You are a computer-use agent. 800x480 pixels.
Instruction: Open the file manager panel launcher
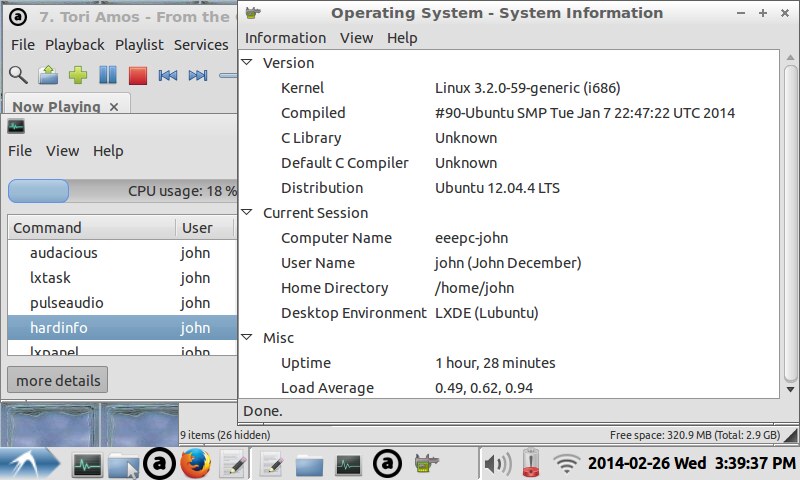[x=123, y=465]
